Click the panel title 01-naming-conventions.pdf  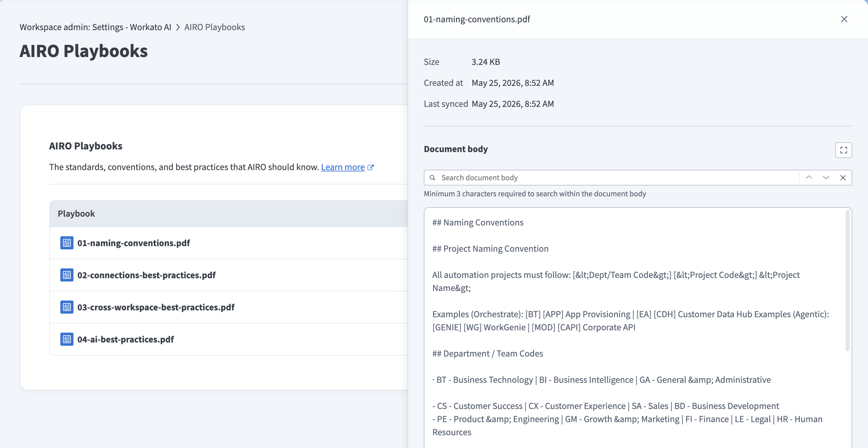point(477,19)
